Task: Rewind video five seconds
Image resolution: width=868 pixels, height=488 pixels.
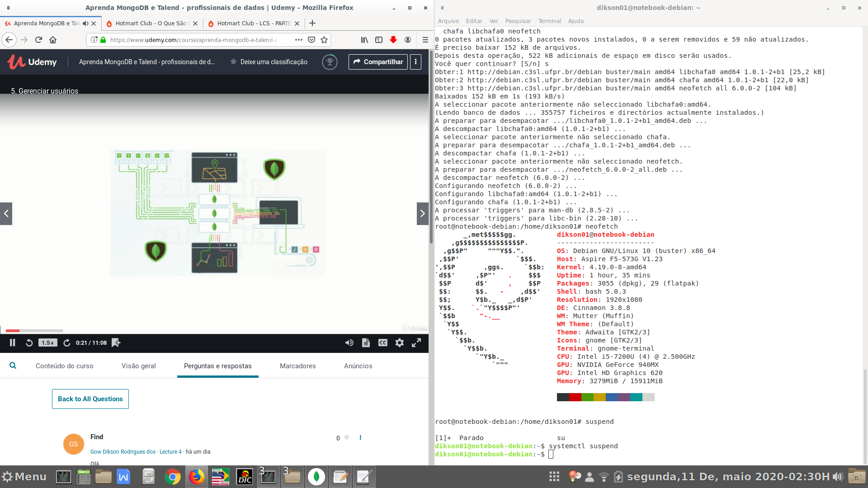Action: (x=29, y=343)
